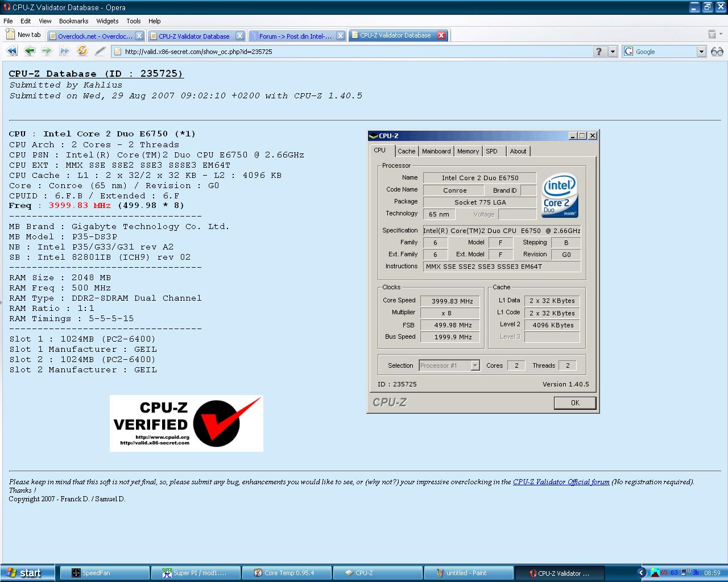This screenshot has height=582, width=728.
Task: Close the active CPU-Z Validator Database tab
Action: tap(441, 35)
